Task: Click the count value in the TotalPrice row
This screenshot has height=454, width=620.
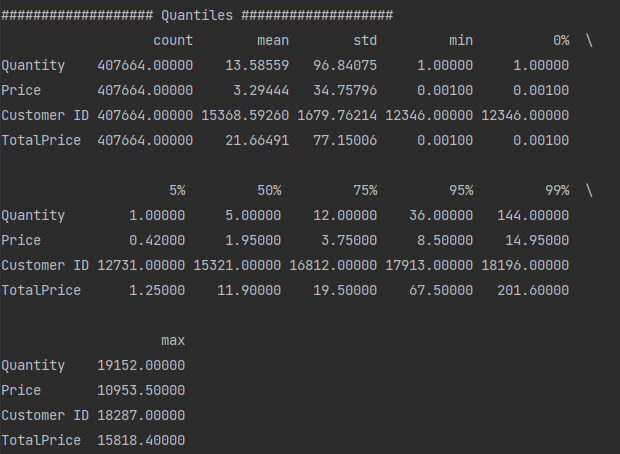Action: click(145, 140)
